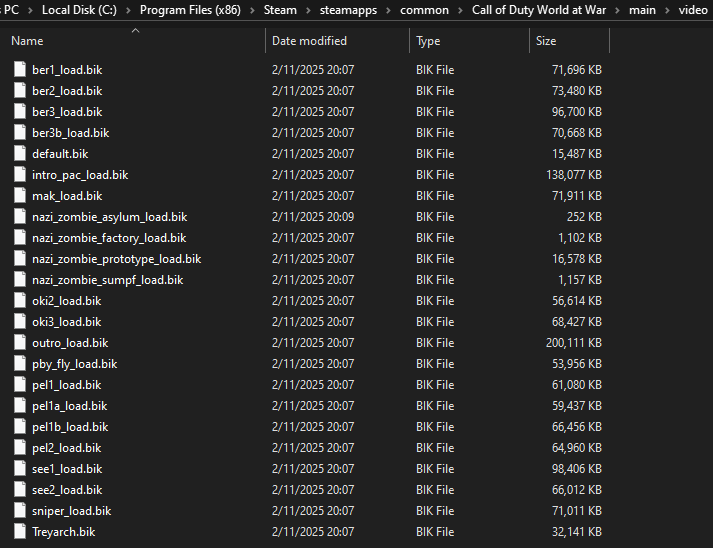Click the file icon of mak_load.bik
Image resolution: width=713 pixels, height=548 pixels.
coord(20,195)
